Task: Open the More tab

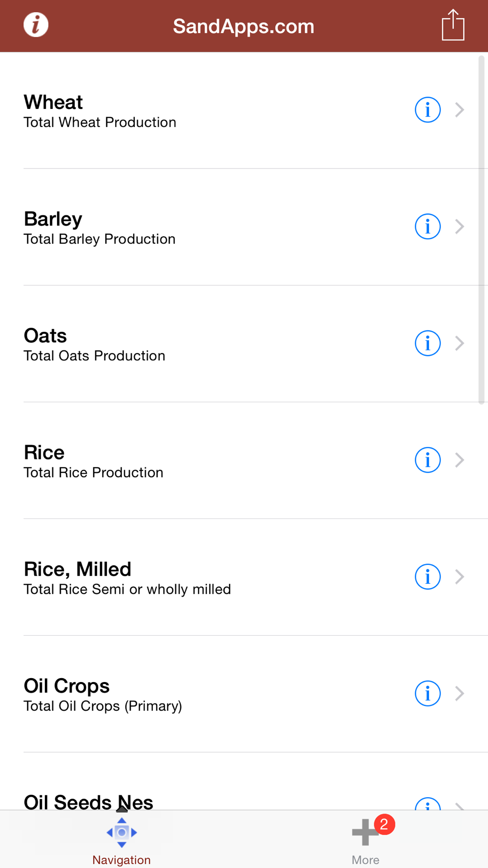Action: tap(366, 841)
